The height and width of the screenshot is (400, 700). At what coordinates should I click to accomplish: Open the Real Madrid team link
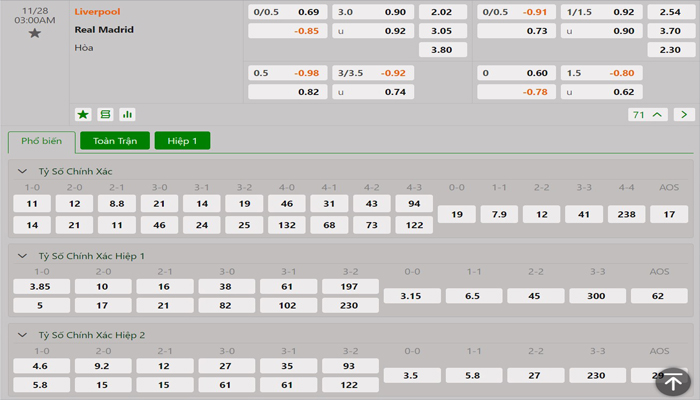(104, 30)
